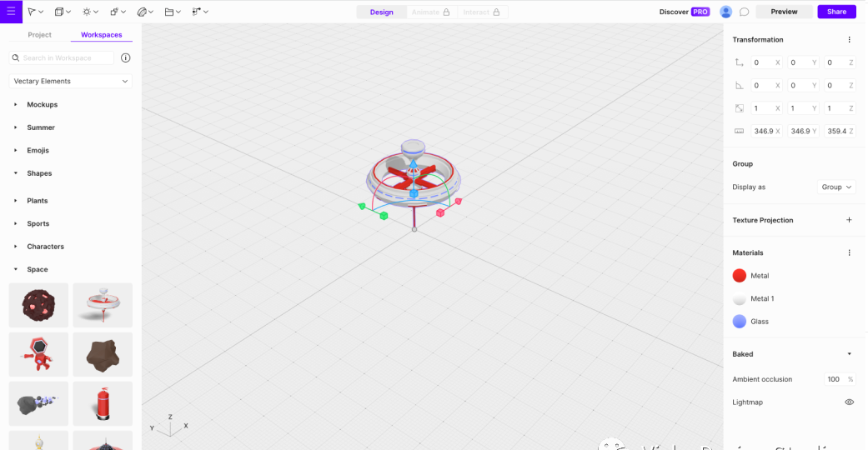The width and height of the screenshot is (868, 450).
Task: Open Materials panel options menu
Action: (849, 253)
